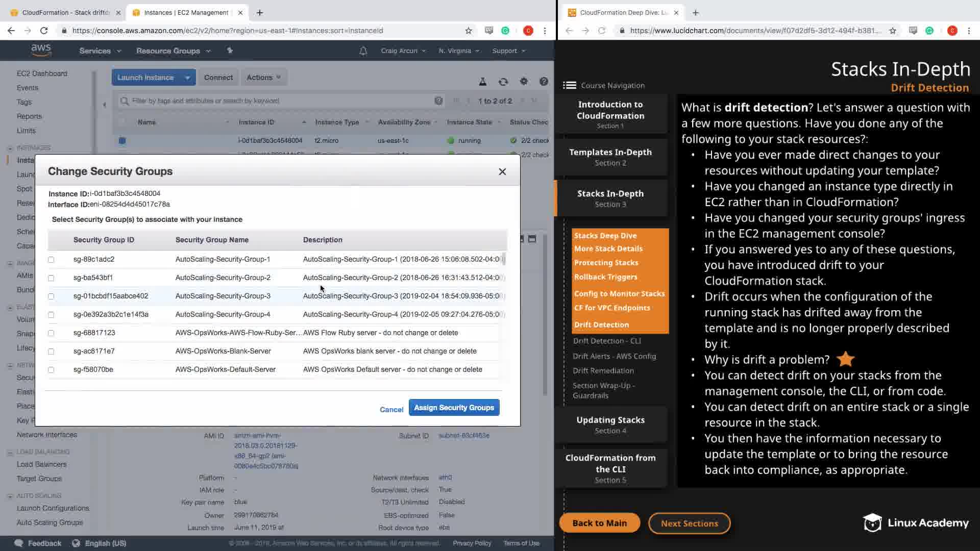Open Course Navigation list icon

pos(569,85)
